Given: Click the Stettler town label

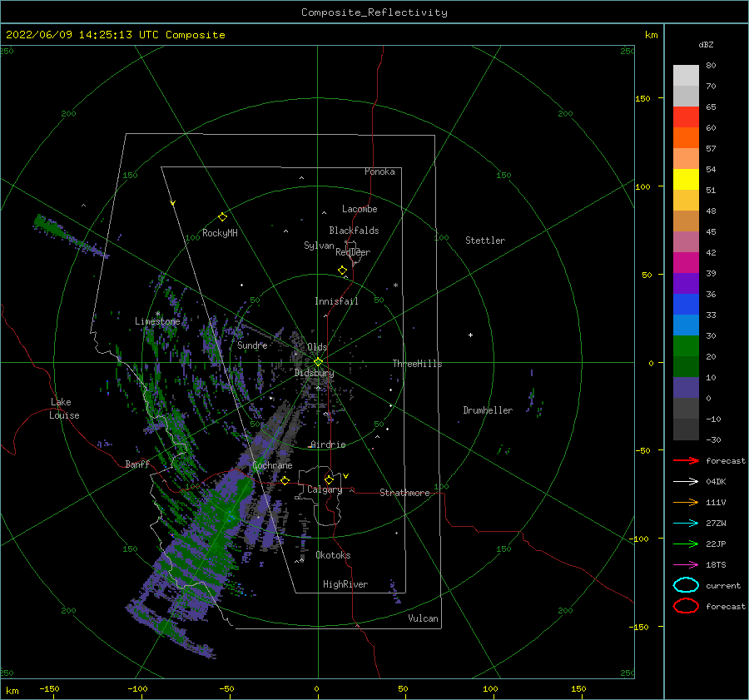Looking at the screenshot, I should [x=485, y=241].
